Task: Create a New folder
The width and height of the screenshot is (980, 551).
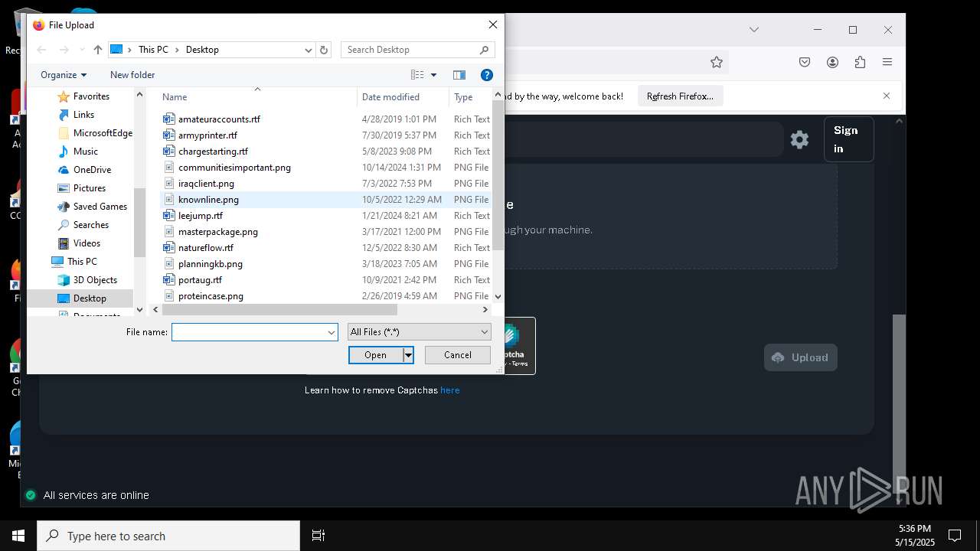Action: click(132, 75)
